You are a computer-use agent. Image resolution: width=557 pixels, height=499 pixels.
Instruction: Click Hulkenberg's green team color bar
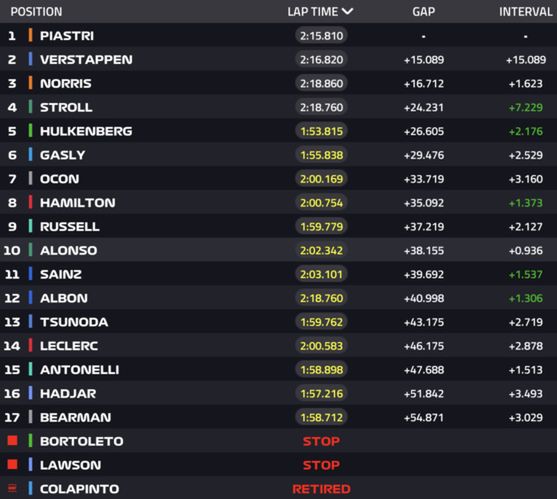30,131
